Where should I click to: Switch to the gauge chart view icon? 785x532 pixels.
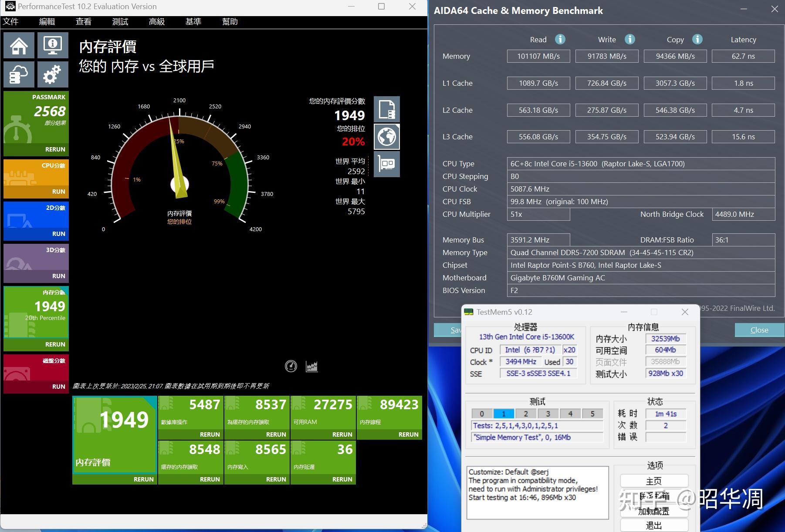[291, 367]
